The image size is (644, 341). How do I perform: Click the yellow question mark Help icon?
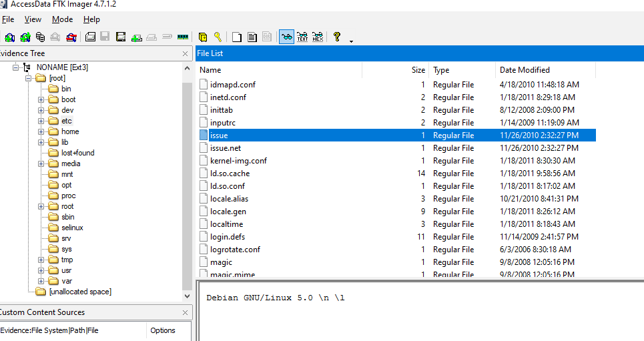click(x=337, y=37)
